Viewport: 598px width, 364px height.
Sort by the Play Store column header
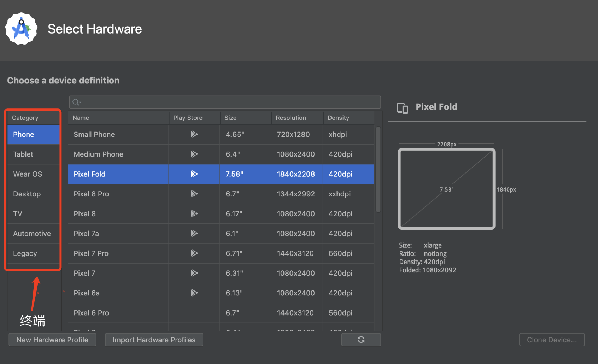pyautogui.click(x=194, y=118)
